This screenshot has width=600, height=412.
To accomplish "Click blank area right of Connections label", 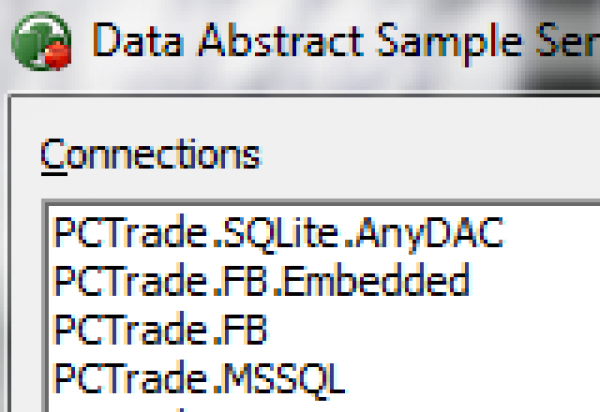I will click(420, 155).
